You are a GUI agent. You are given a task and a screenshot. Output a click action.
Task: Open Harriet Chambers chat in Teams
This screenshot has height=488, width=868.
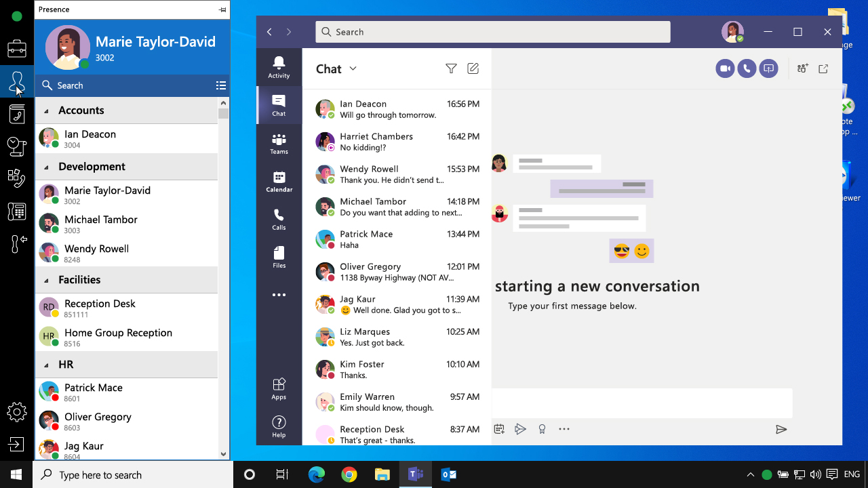click(x=397, y=142)
